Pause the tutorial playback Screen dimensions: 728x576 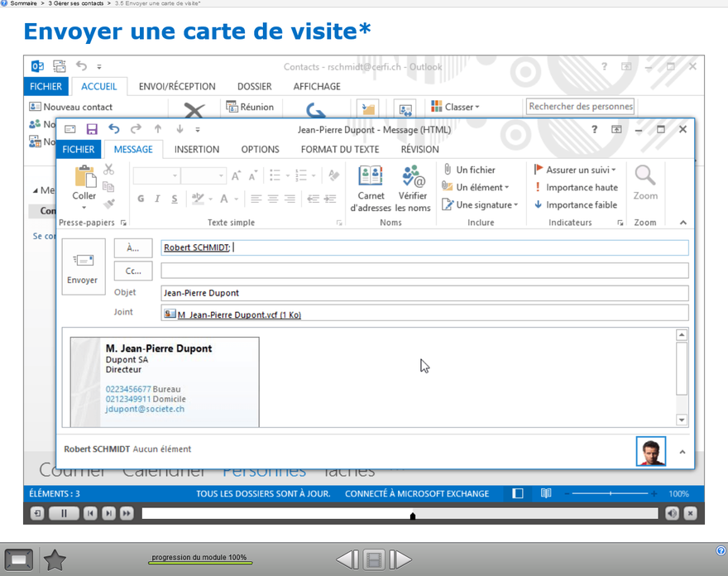coord(64,514)
